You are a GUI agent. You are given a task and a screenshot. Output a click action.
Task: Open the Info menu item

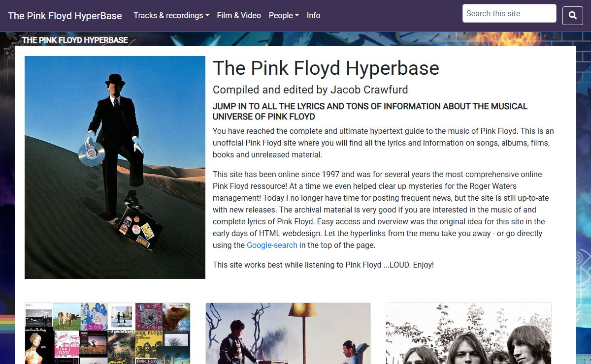pos(314,15)
